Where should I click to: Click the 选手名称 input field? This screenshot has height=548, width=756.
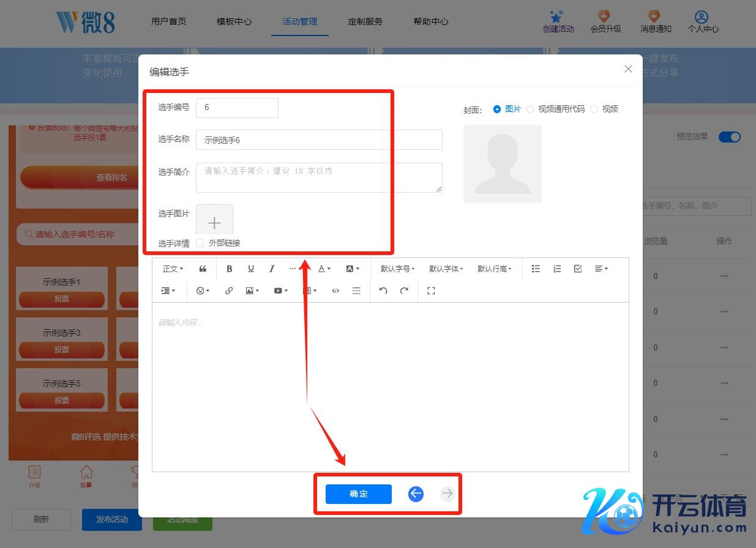pyautogui.click(x=319, y=140)
